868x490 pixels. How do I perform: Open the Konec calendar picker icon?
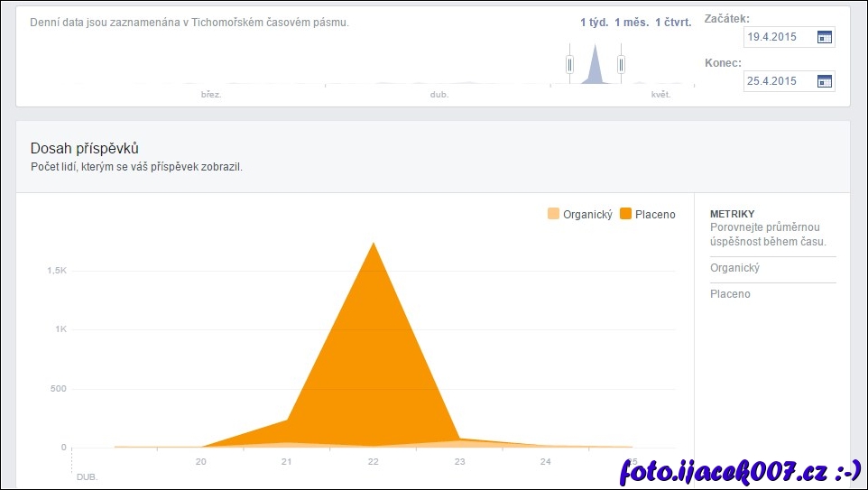click(824, 81)
